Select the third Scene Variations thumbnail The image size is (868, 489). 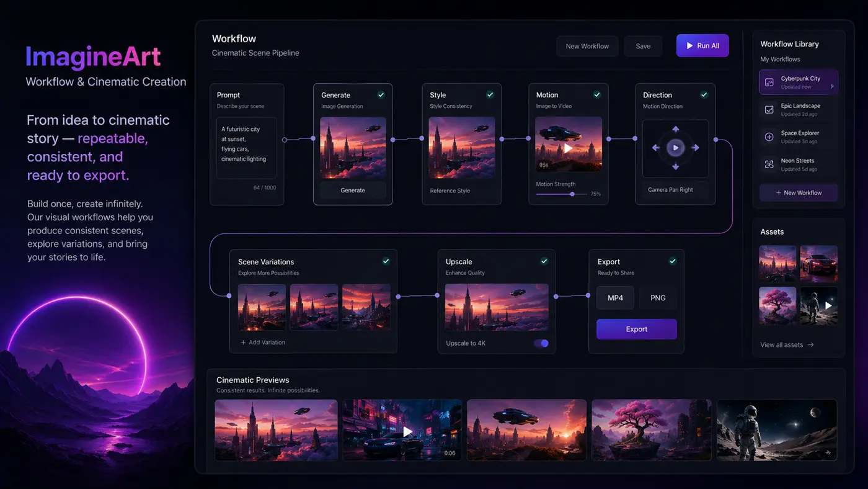point(366,307)
